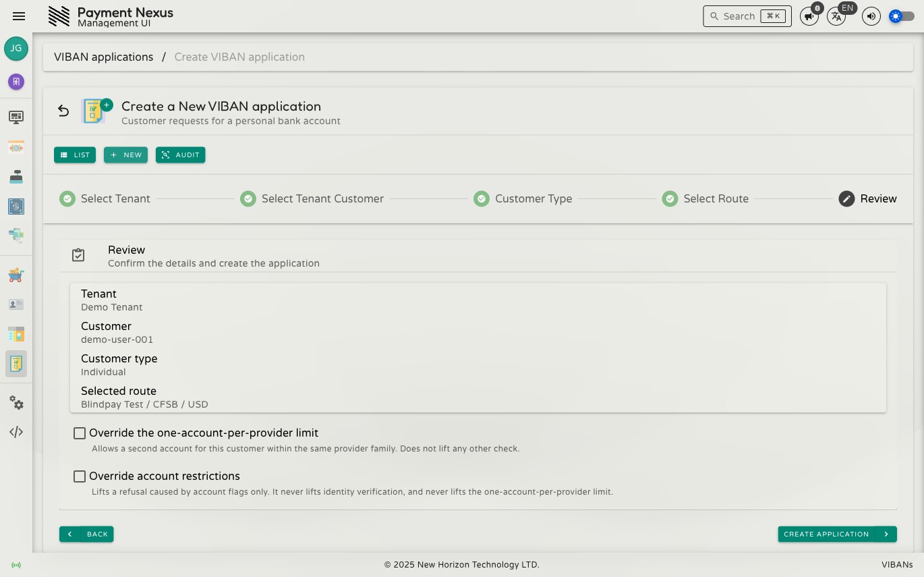Screen dimensions: 924x577
Task: Click the back arrow beside page title
Action: click(x=63, y=111)
